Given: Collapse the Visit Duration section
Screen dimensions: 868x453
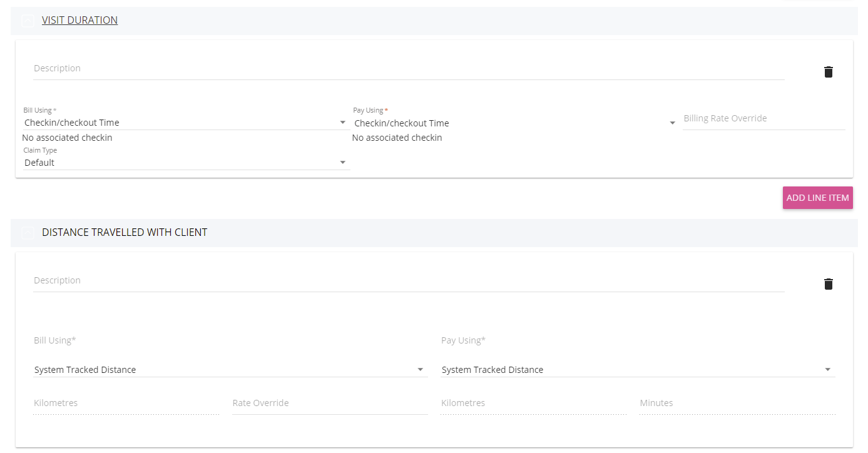Looking at the screenshot, I should (28, 21).
